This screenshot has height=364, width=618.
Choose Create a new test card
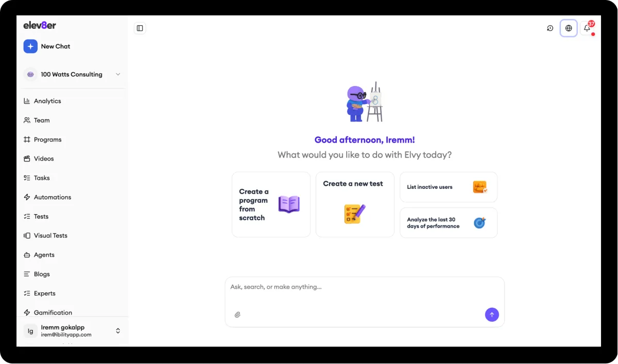tap(355, 204)
